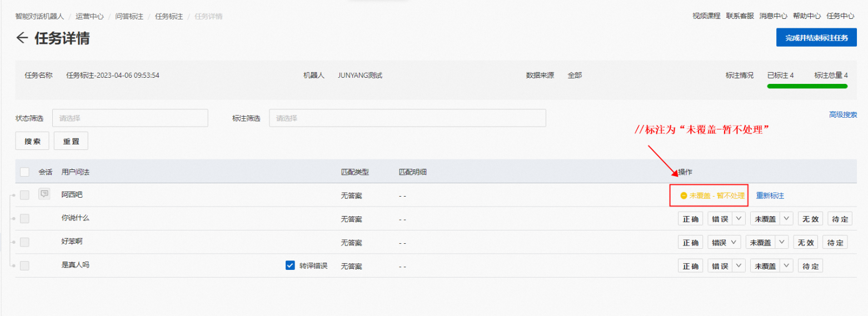The width and height of the screenshot is (868, 316).
Task: Click the 操作 column header
Action: pyautogui.click(x=685, y=172)
